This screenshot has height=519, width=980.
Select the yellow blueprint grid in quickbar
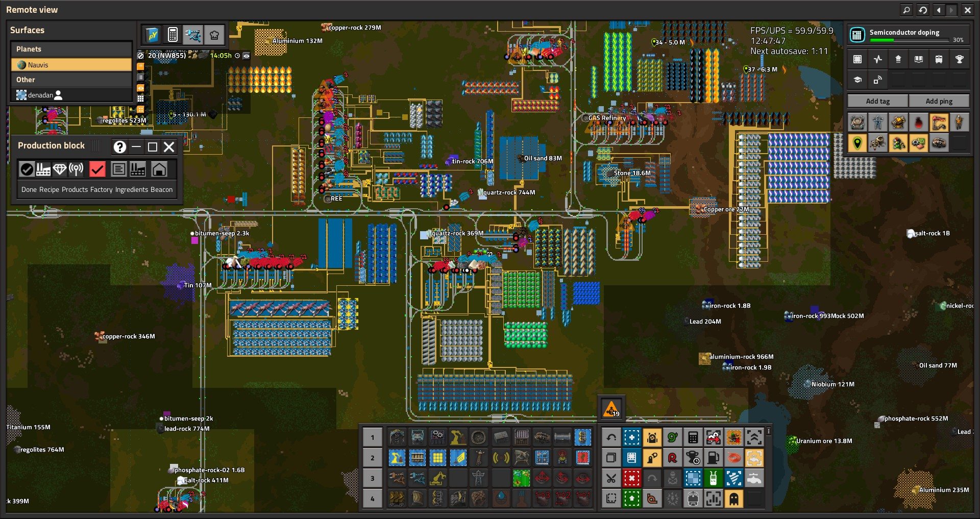click(437, 458)
